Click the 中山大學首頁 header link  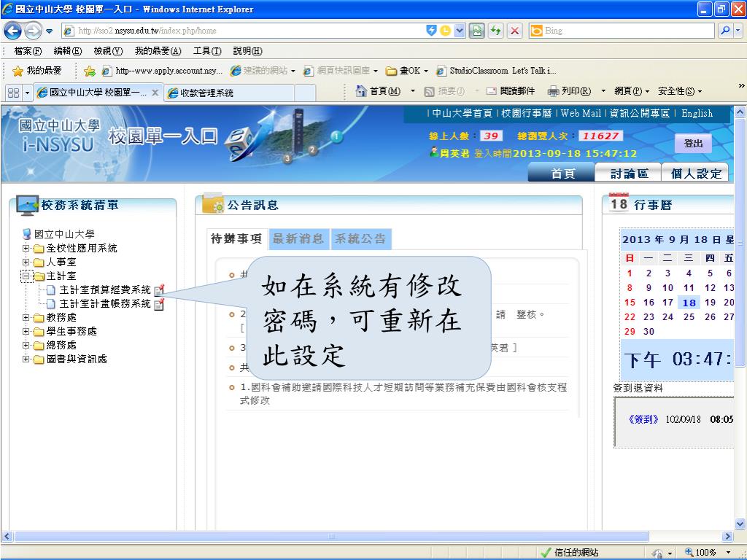(x=462, y=113)
